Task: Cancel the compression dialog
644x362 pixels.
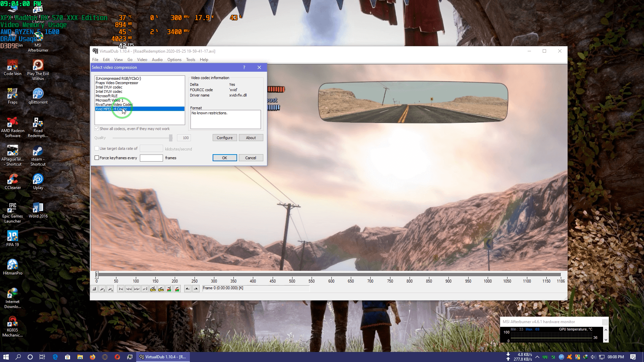Action: pos(251,158)
